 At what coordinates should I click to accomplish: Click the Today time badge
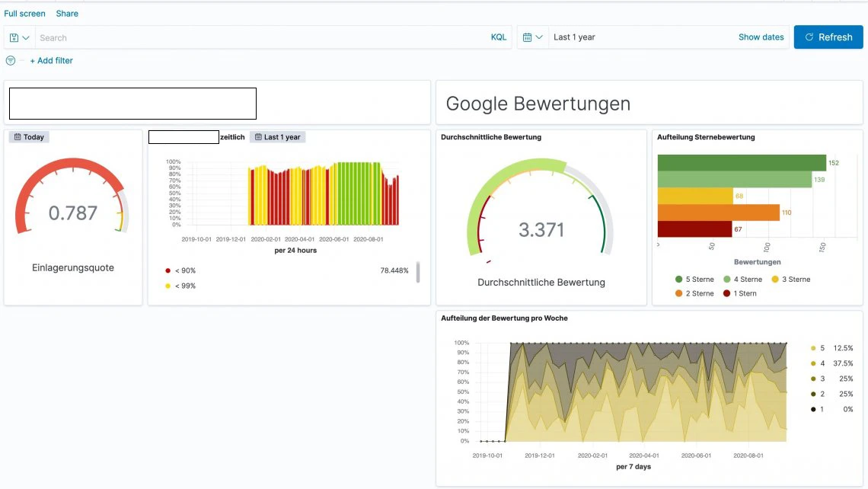tap(29, 137)
